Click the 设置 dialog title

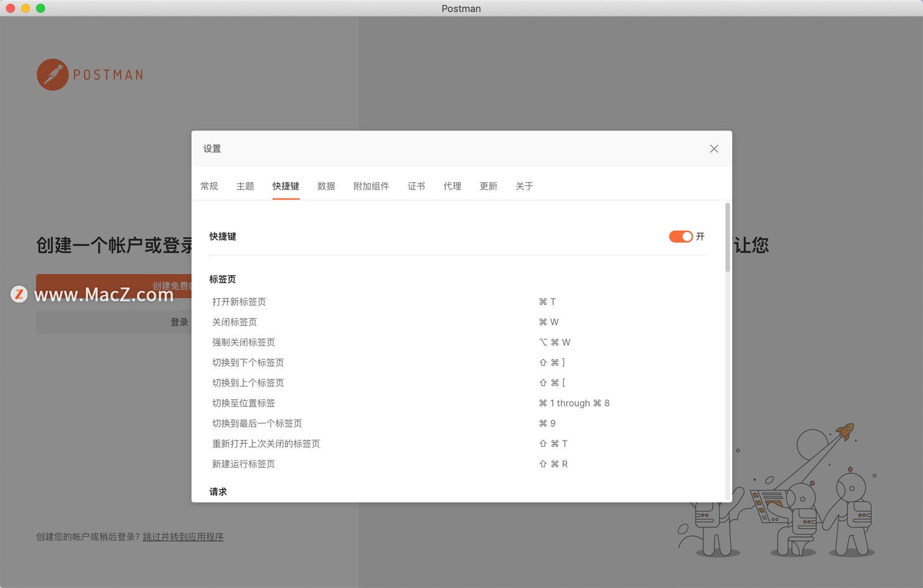(212, 149)
